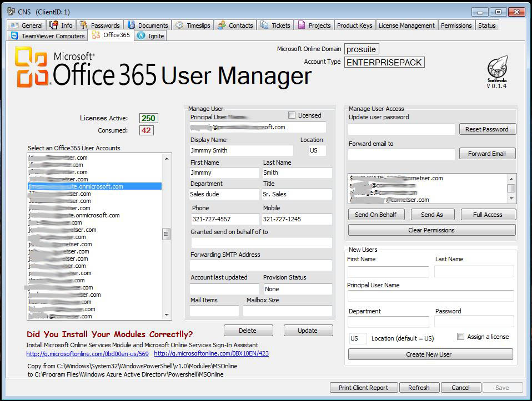The height and width of the screenshot is (401, 532).
Task: Grant Send On Behalf permission
Action: tap(377, 215)
